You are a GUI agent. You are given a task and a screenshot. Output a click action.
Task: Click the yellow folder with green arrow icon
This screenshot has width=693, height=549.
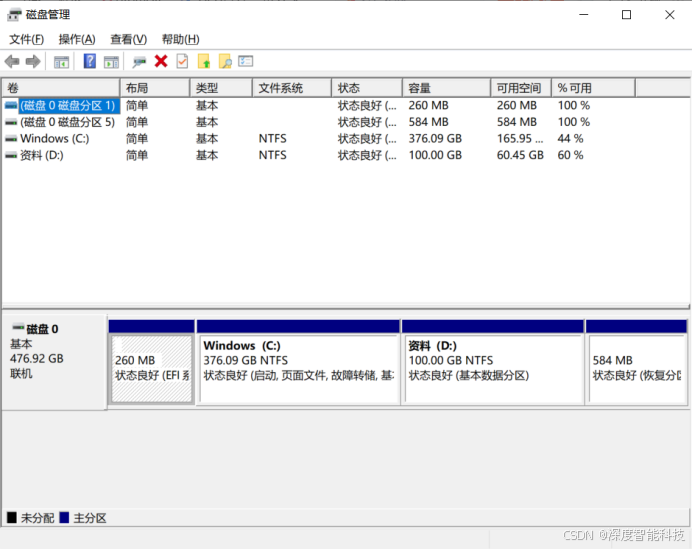click(x=204, y=61)
